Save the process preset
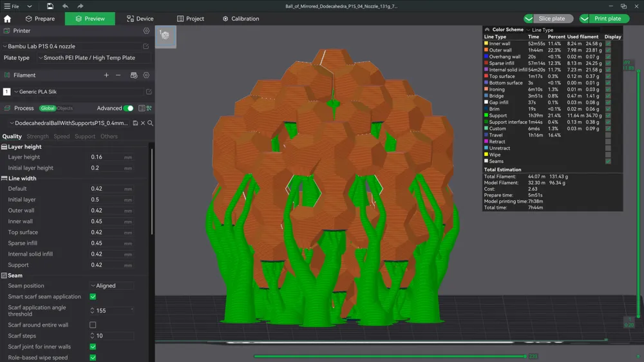Image resolution: width=644 pixels, height=362 pixels. click(x=135, y=123)
